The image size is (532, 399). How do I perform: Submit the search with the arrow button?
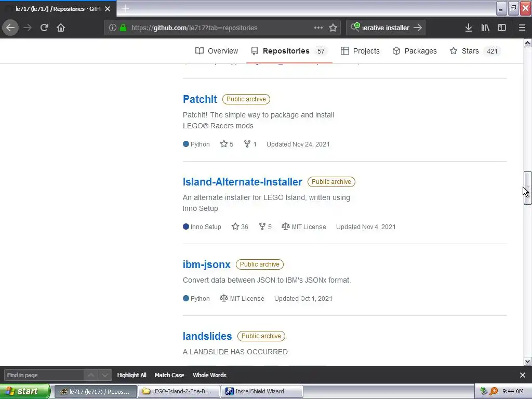418,28
